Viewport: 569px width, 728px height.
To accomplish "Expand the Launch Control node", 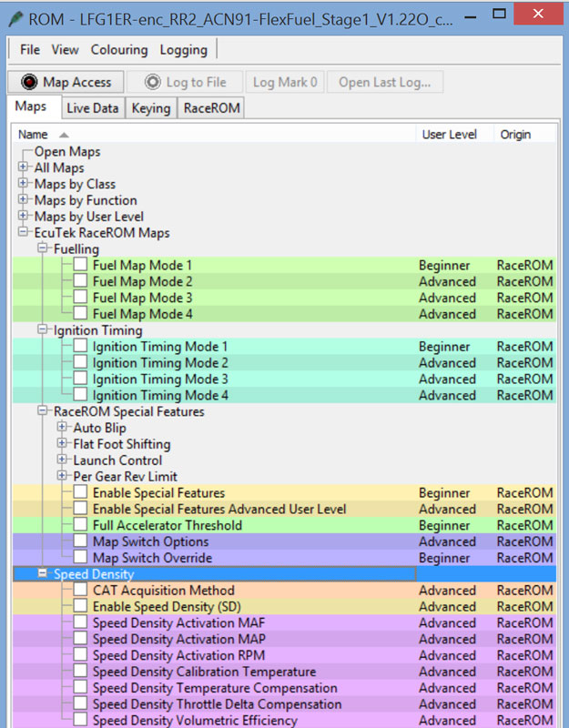I will 62,459.
